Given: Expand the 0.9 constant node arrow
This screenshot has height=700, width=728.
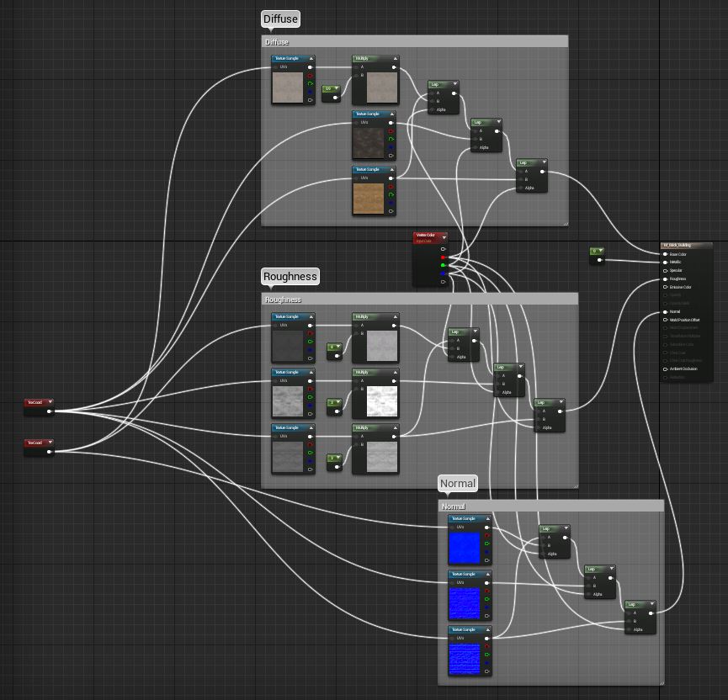Looking at the screenshot, I should point(337,88).
